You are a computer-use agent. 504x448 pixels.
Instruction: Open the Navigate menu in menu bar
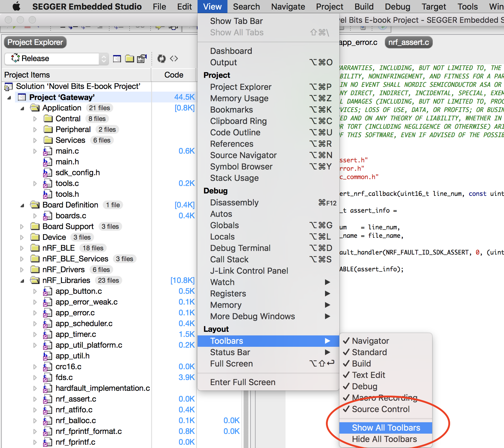[x=288, y=7]
